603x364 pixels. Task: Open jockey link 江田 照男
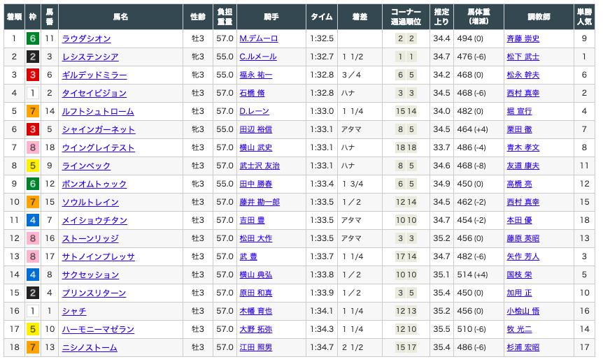(256, 348)
